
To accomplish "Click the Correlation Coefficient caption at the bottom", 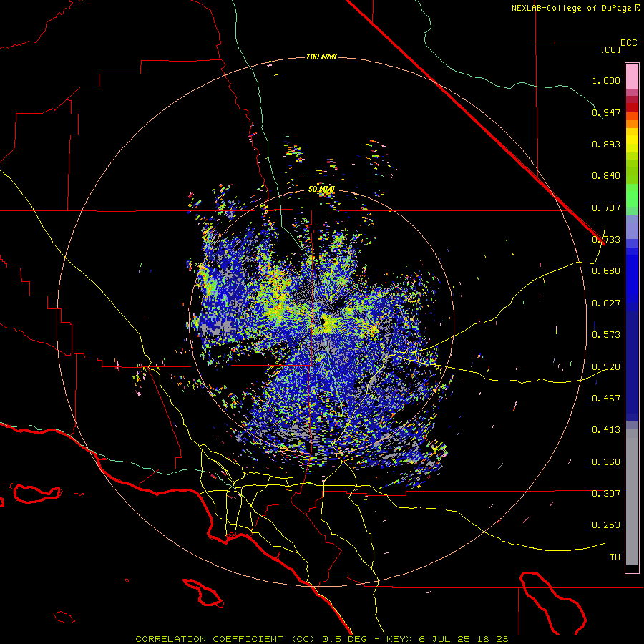I will 322,639.
